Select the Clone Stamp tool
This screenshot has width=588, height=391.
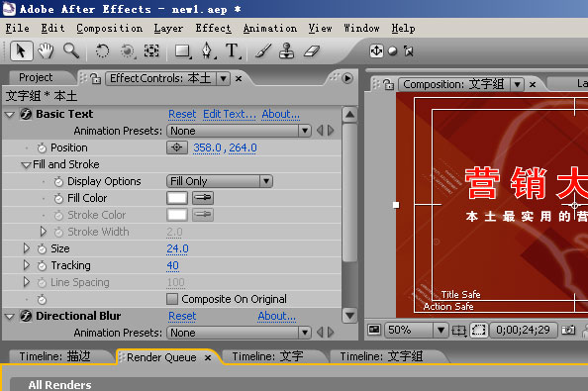287,51
